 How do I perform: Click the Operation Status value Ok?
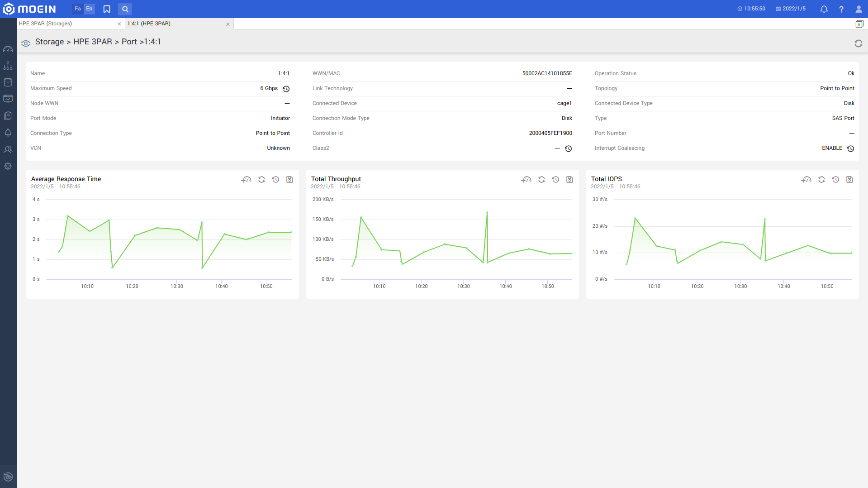click(851, 73)
